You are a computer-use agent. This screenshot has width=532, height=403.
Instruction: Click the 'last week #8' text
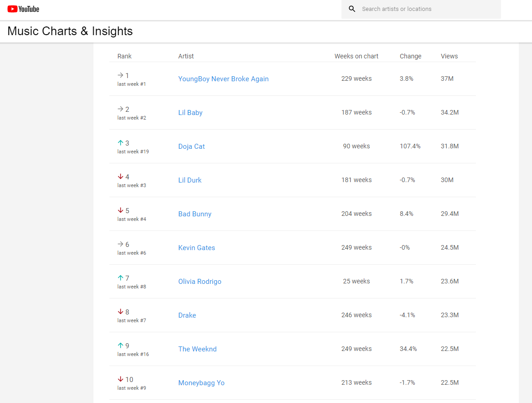[x=132, y=287]
